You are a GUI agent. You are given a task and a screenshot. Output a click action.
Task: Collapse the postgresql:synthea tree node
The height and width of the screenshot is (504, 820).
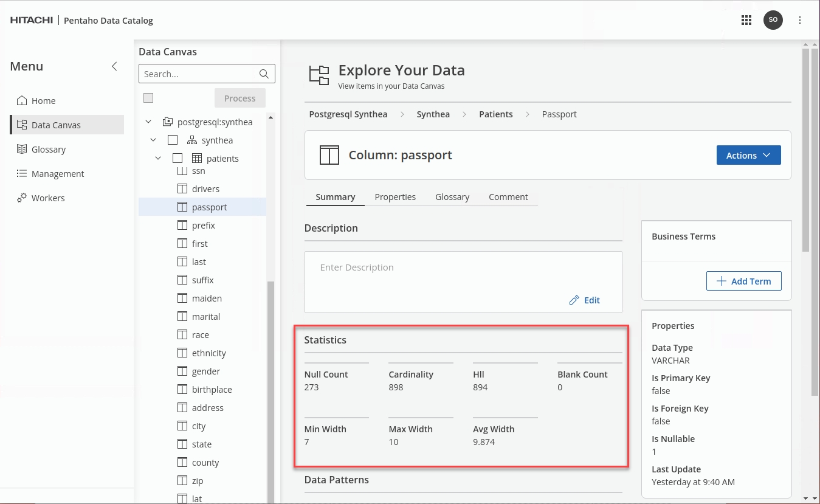pyautogui.click(x=148, y=122)
